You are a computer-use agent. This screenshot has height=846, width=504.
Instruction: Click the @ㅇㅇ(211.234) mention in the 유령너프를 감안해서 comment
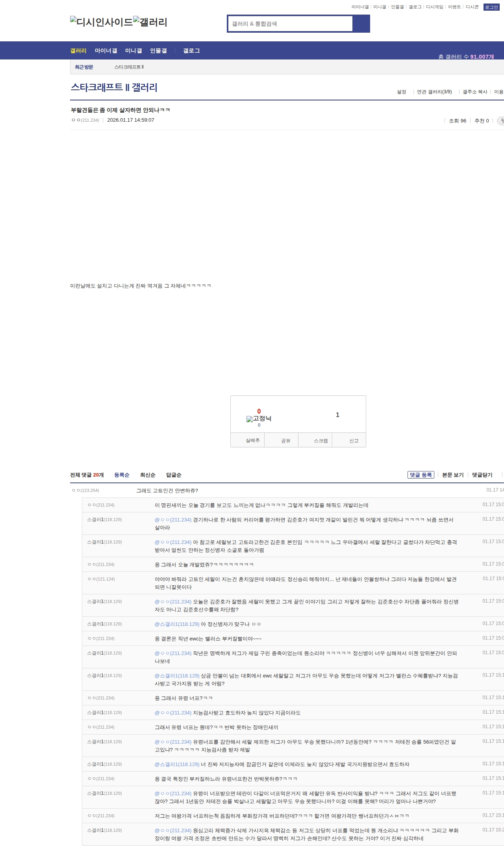click(x=173, y=742)
